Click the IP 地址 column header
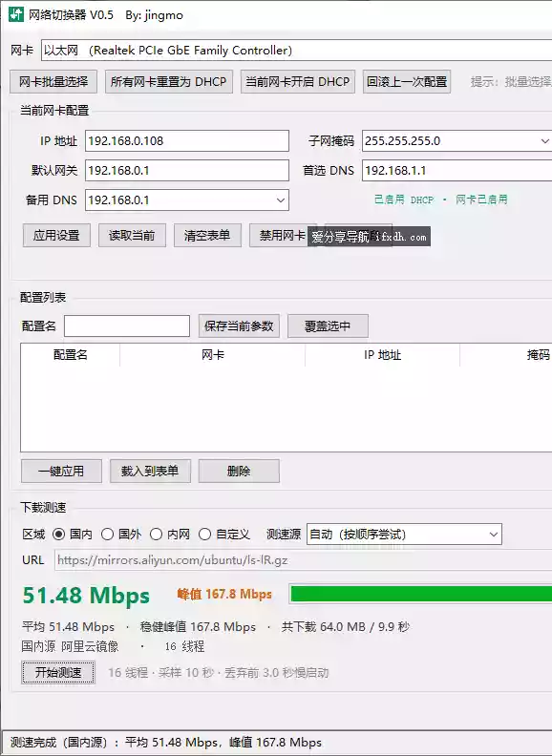Screen dimensions: 552x756 382,355
